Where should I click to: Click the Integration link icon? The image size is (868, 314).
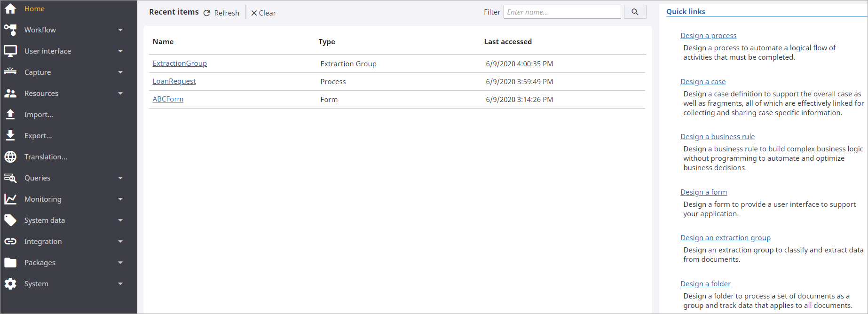click(x=10, y=241)
